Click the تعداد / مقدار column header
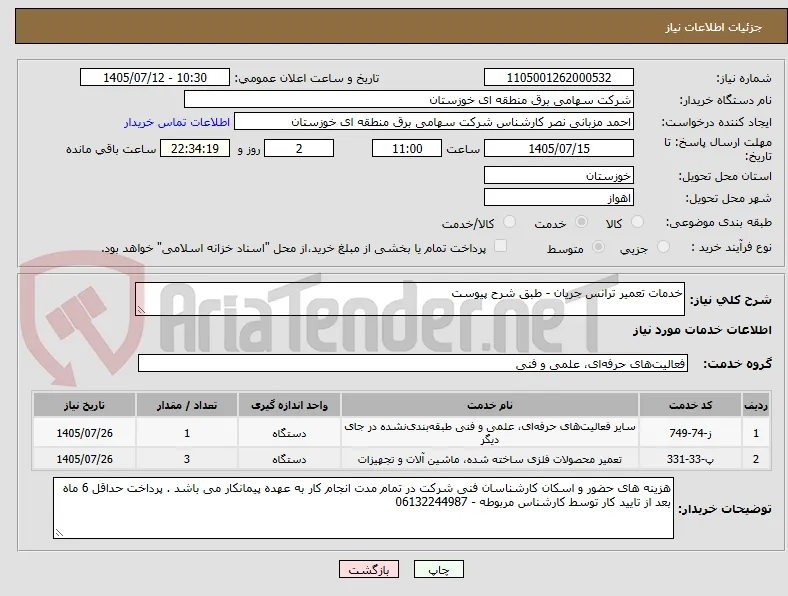This screenshot has width=788, height=596. coord(187,405)
